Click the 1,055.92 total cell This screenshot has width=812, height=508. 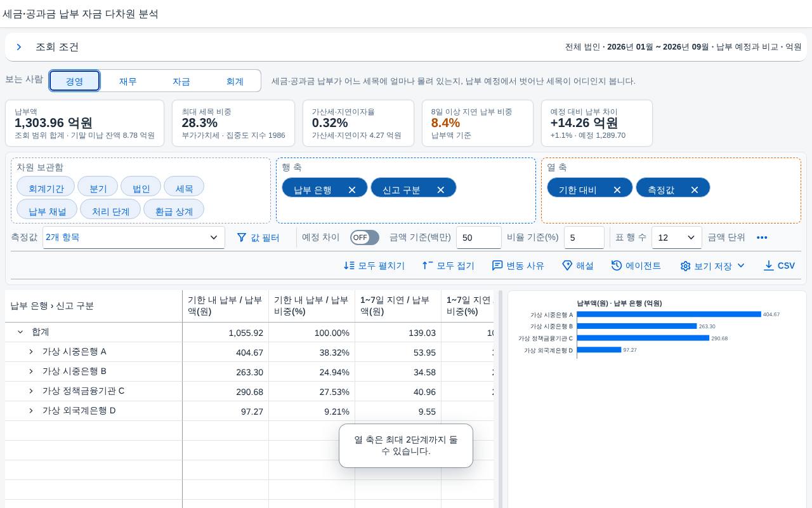click(x=225, y=333)
